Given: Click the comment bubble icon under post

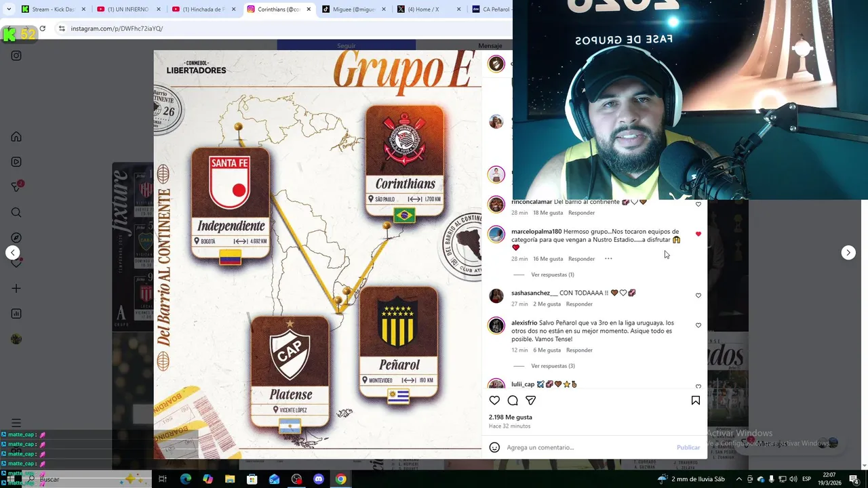Looking at the screenshot, I should [x=513, y=401].
